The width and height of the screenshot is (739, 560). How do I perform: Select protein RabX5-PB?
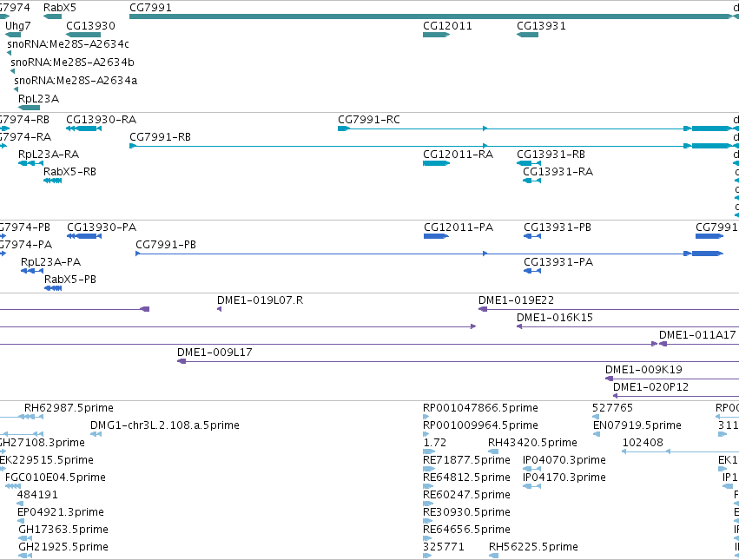coord(53,288)
